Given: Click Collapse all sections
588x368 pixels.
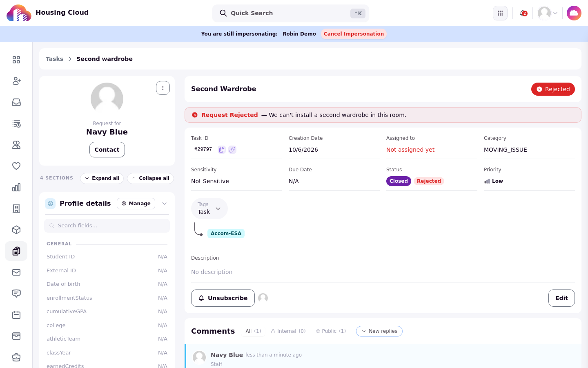Looking at the screenshot, I should (151, 178).
